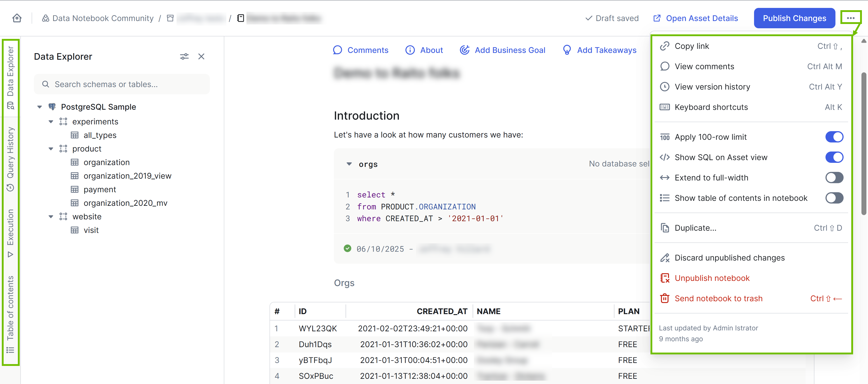Close the Data Explorer panel
This screenshot has width=868, height=384.
pyautogui.click(x=201, y=57)
